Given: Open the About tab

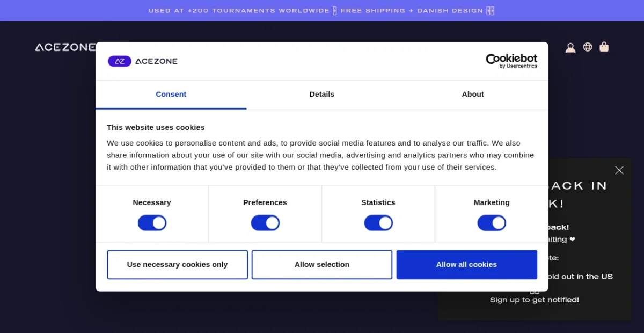Looking at the screenshot, I should 473,95.
